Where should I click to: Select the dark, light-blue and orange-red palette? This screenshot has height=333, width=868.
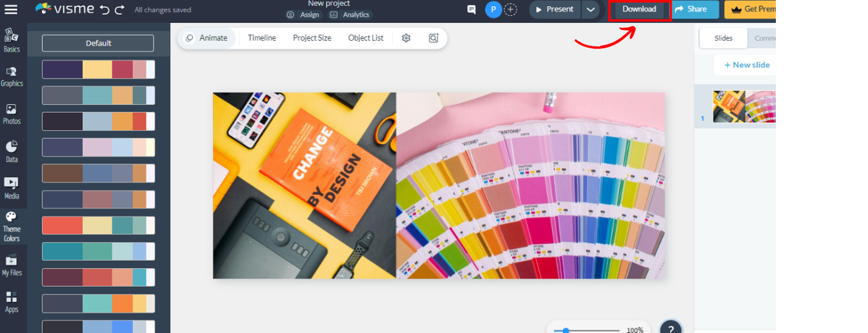tap(98, 121)
